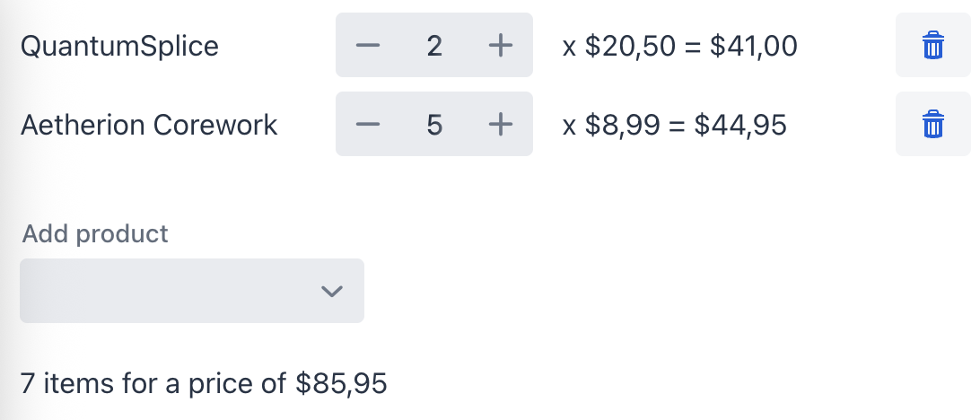Select the QuantumSplice product name

coord(119,46)
